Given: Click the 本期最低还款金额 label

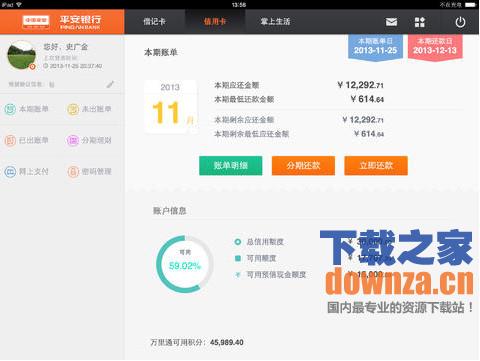Looking at the screenshot, I should point(244,99).
